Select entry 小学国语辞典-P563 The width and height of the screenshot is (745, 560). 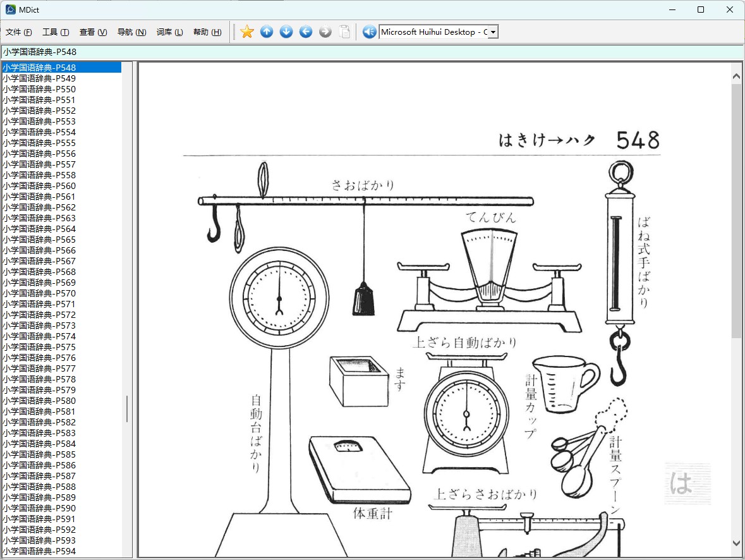(61, 217)
